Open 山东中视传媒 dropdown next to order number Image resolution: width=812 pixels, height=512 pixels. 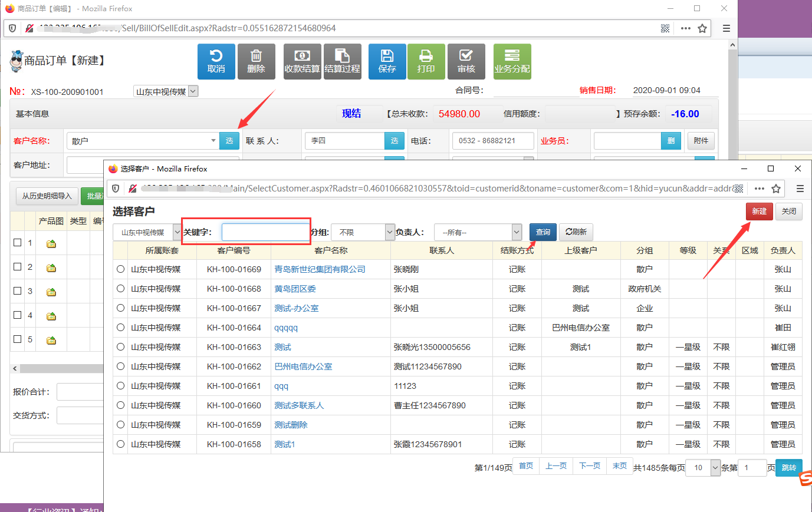point(166,91)
